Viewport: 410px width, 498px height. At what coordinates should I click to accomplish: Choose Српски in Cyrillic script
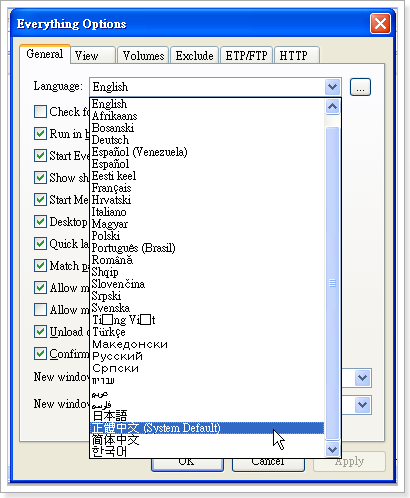(x=207, y=368)
